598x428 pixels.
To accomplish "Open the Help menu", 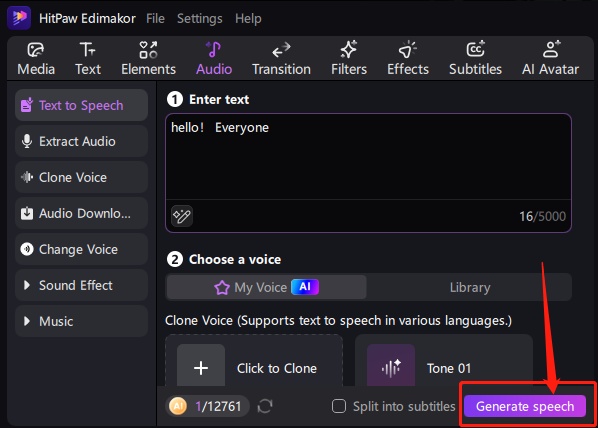I will click(x=248, y=18).
